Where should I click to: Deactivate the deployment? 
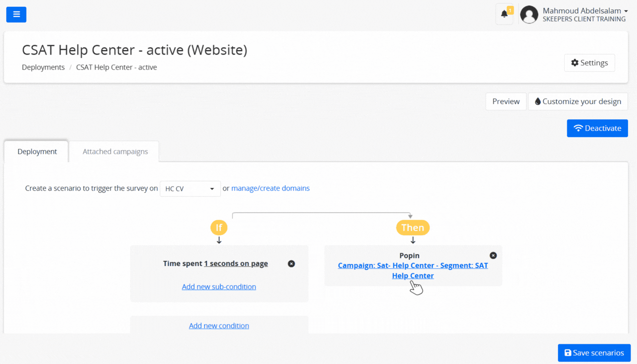click(597, 128)
